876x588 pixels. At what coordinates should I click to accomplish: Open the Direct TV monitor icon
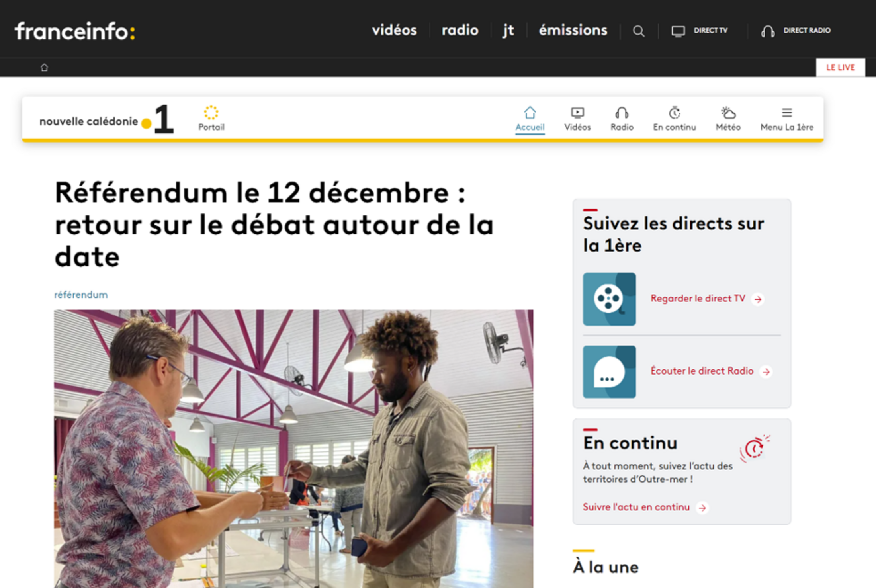click(678, 31)
